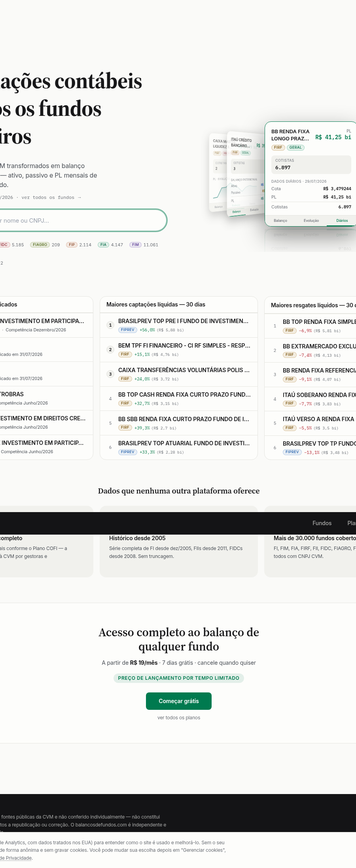Open BRASILPREV TOP ATUARIAL fund row
Image resolution: width=356 pixels, height=868 pixels.
click(x=179, y=447)
